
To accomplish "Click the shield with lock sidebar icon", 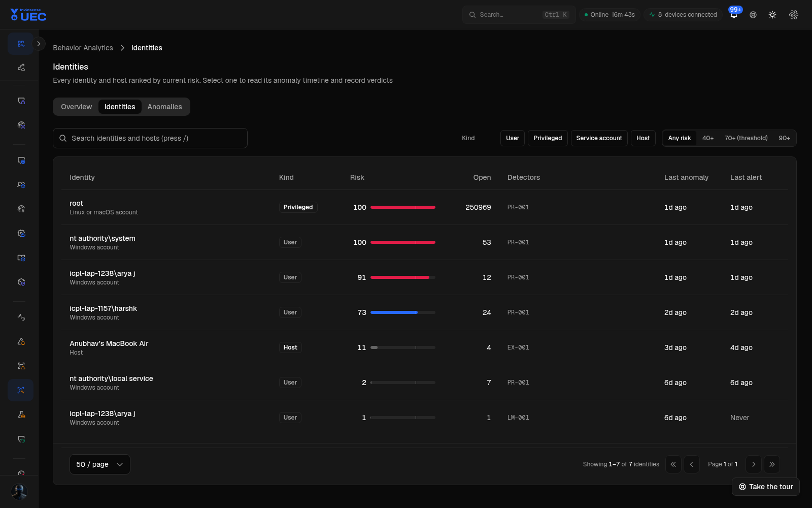I will [21, 101].
